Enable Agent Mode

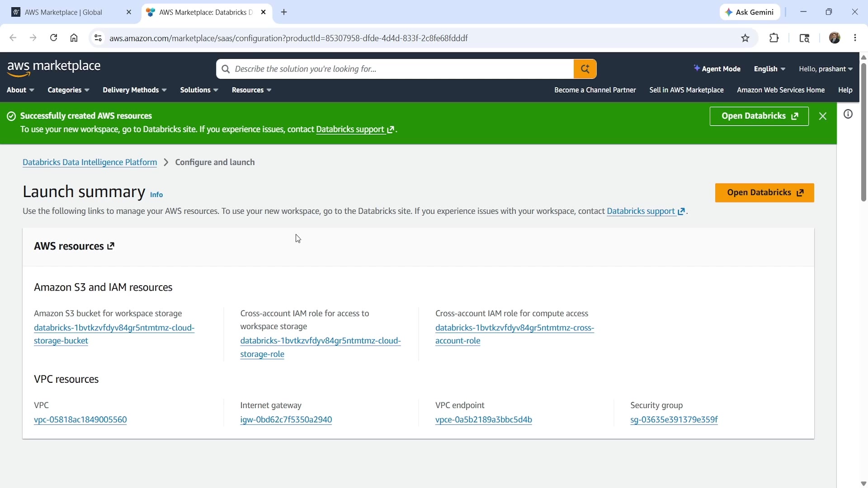tap(717, 69)
